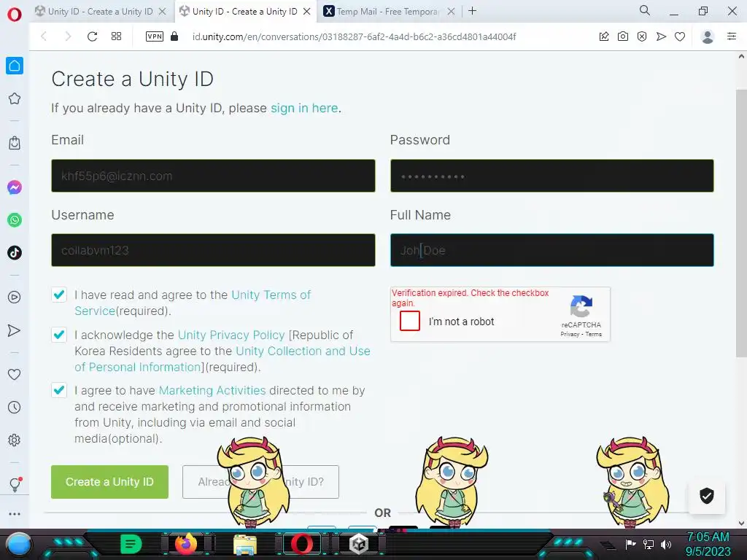Go to Opera start page home icon

pos(15,66)
